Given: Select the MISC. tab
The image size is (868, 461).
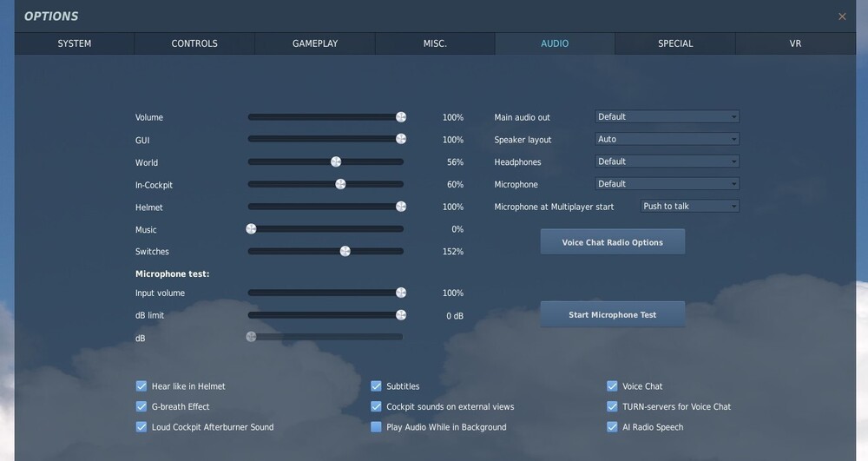Looking at the screenshot, I should tap(435, 43).
